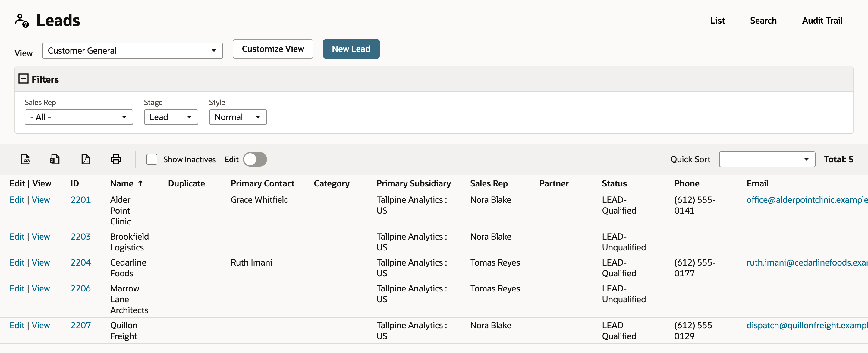Collapse the Filters section
The width and height of the screenshot is (868, 353).
(23, 79)
